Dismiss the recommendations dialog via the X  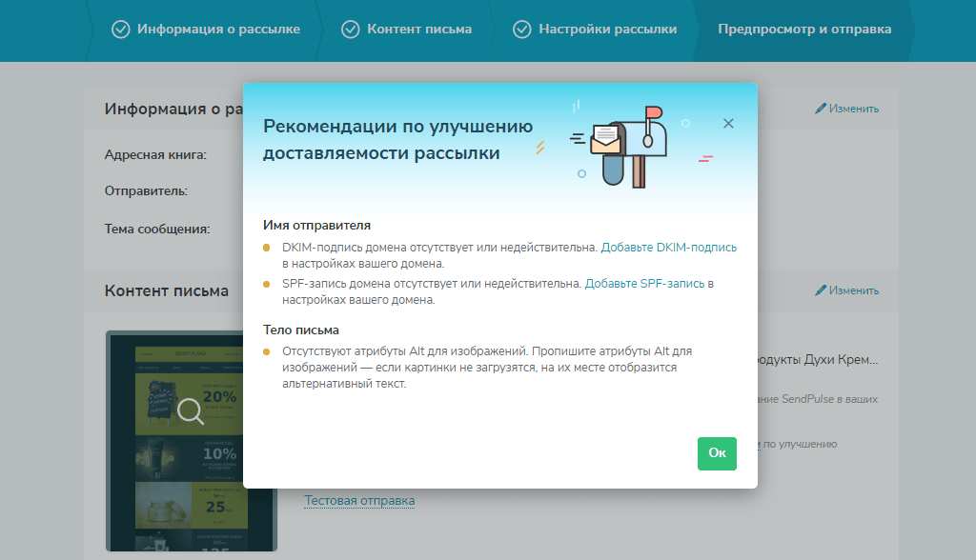click(x=728, y=123)
